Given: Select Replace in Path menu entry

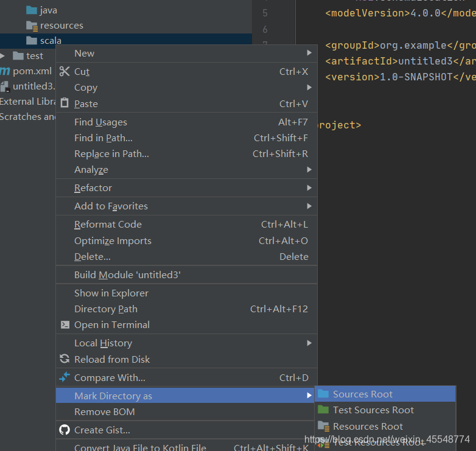Looking at the screenshot, I should (x=186, y=153).
